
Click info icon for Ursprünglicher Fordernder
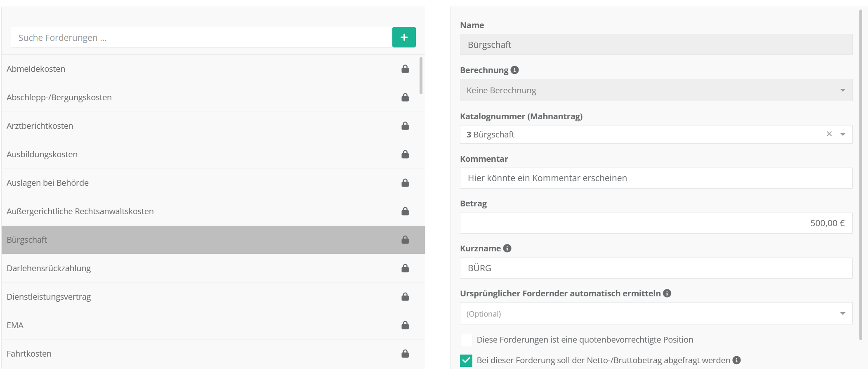point(667,293)
